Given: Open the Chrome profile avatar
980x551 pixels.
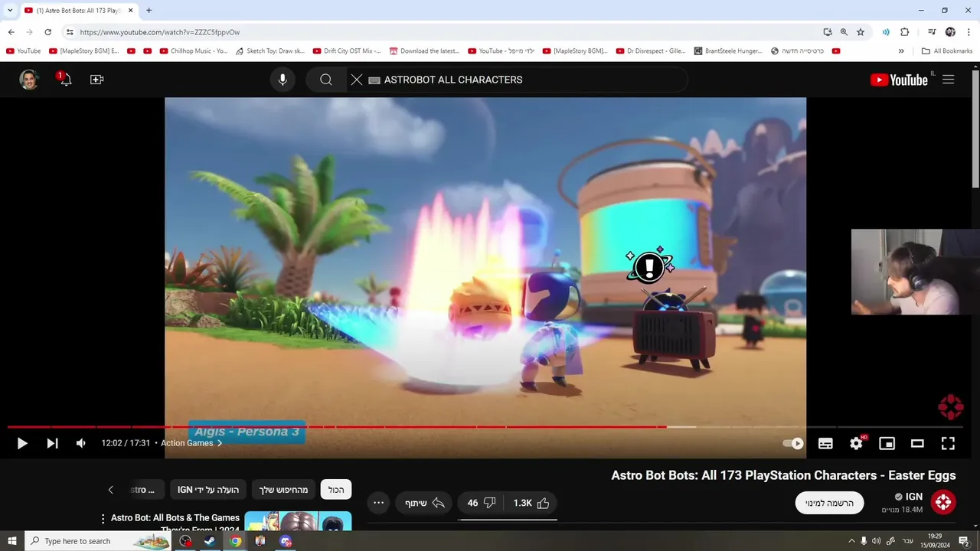Looking at the screenshot, I should pyautogui.click(x=950, y=32).
